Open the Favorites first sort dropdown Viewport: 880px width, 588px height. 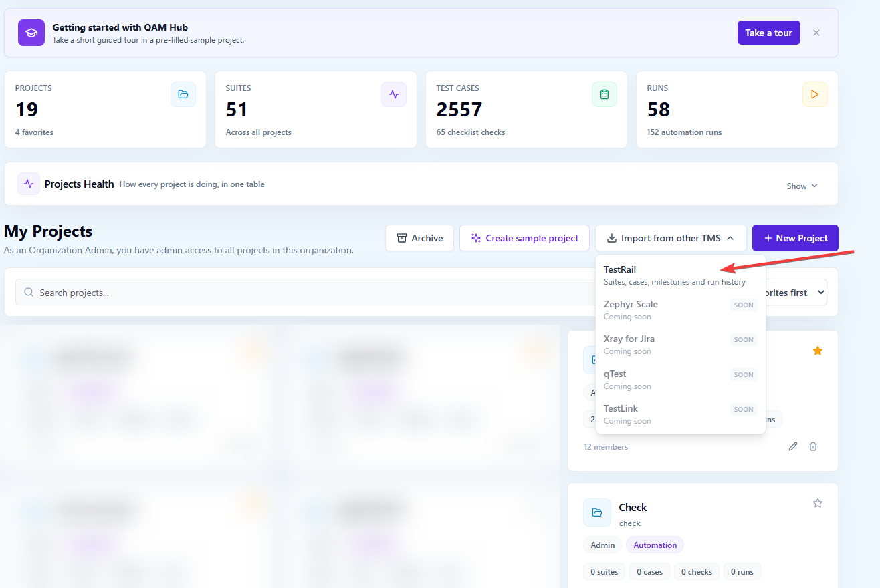click(x=796, y=293)
